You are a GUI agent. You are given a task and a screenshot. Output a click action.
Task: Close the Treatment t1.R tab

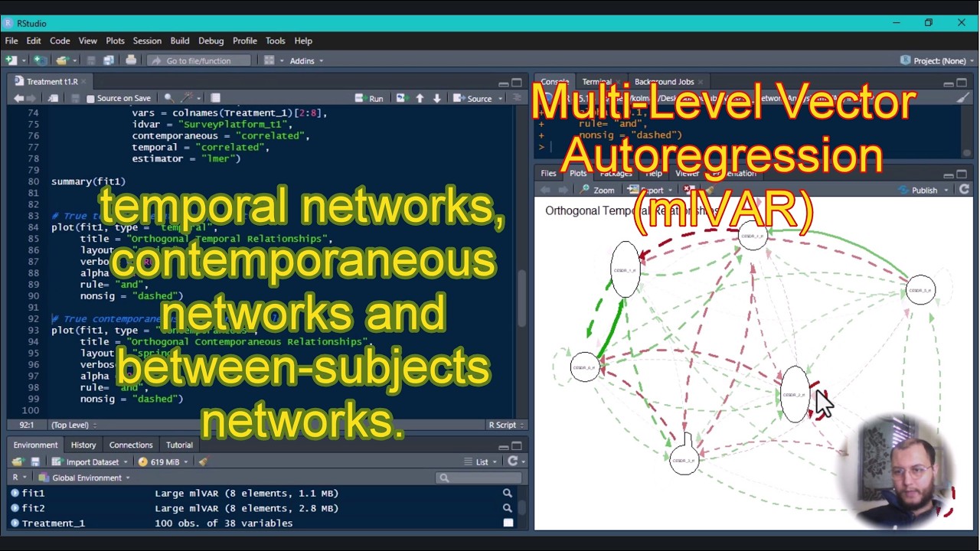(83, 82)
